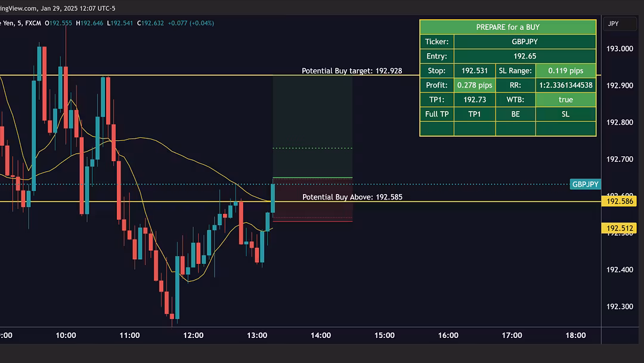Click the 'true' WTB cell in table

coord(565,100)
